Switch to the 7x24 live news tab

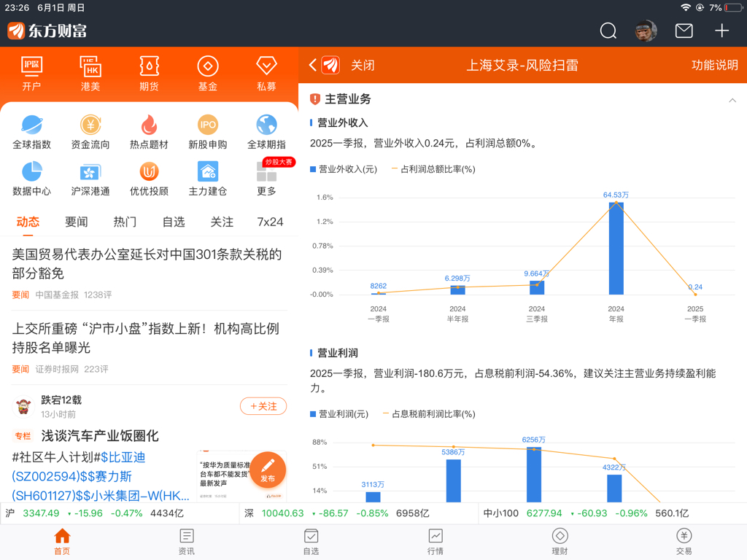click(270, 222)
